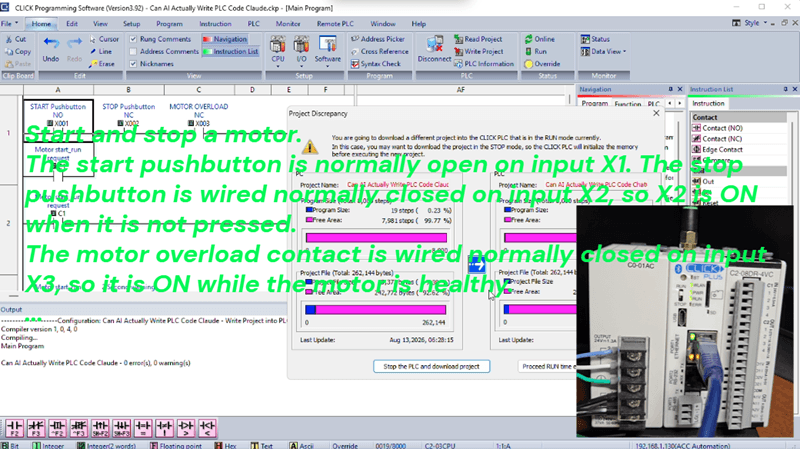Screen dimensions: 800x449
Task: Insert NC contact with F3 toolbar icon
Action: [36, 428]
